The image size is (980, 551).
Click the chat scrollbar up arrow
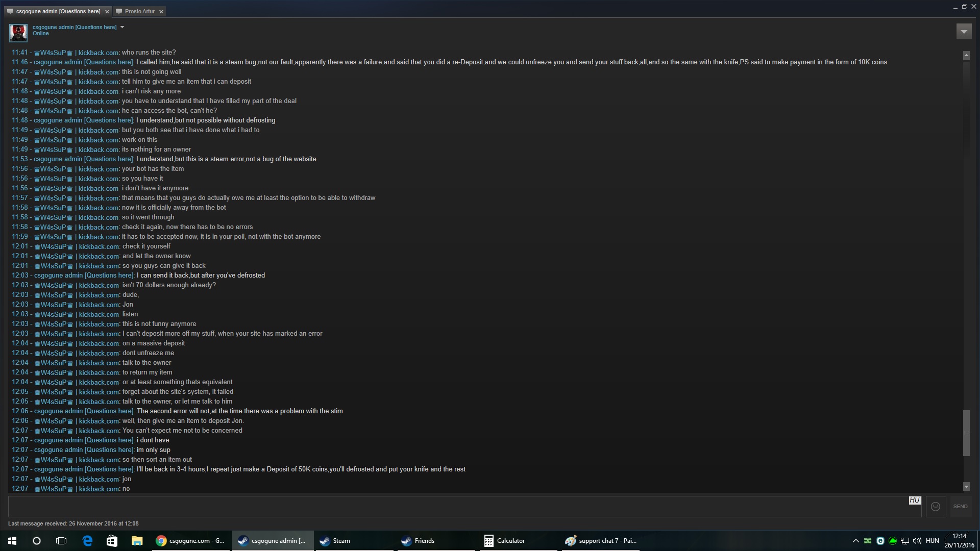pyautogui.click(x=966, y=56)
